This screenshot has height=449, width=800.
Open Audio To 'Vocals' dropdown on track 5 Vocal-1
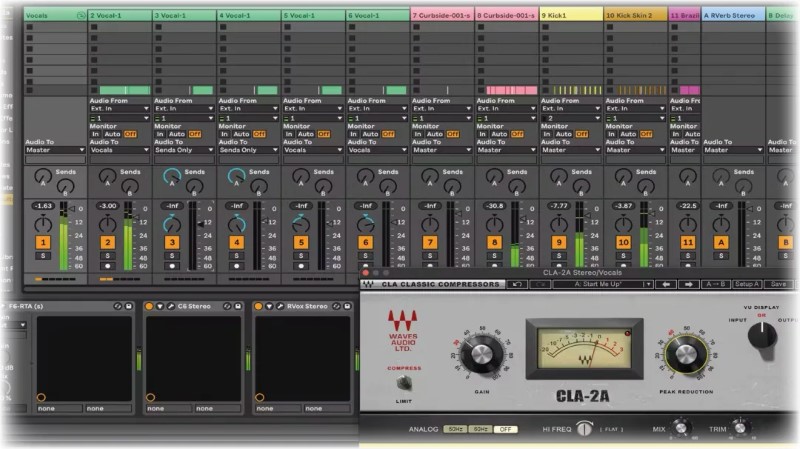tap(313, 150)
